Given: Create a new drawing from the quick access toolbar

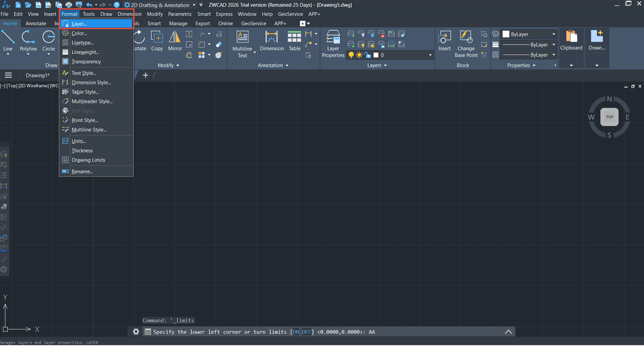Looking at the screenshot, I should (x=18, y=5).
